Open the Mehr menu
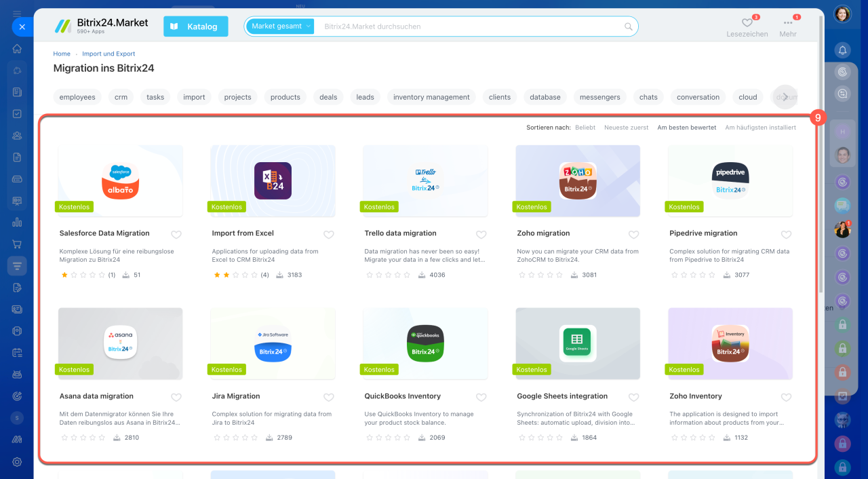Viewport: 868px width, 479px height. 788,26
